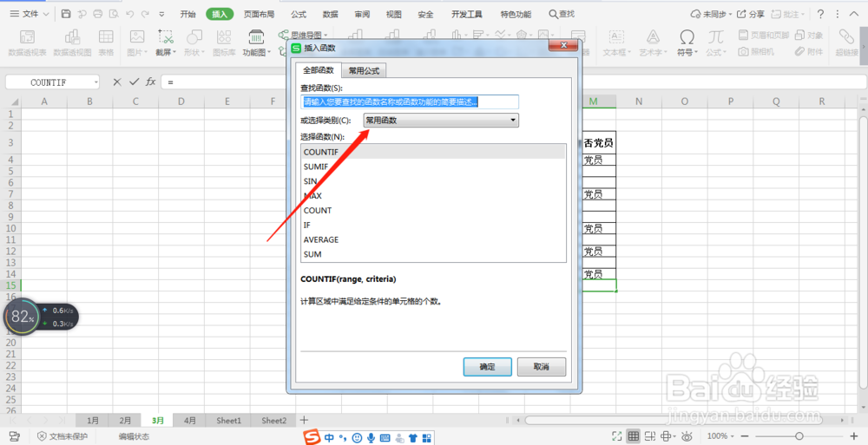Image resolution: width=868 pixels, height=445 pixels.
Task: Click the Sogou IME soft keyboard icon
Action: pos(385,438)
